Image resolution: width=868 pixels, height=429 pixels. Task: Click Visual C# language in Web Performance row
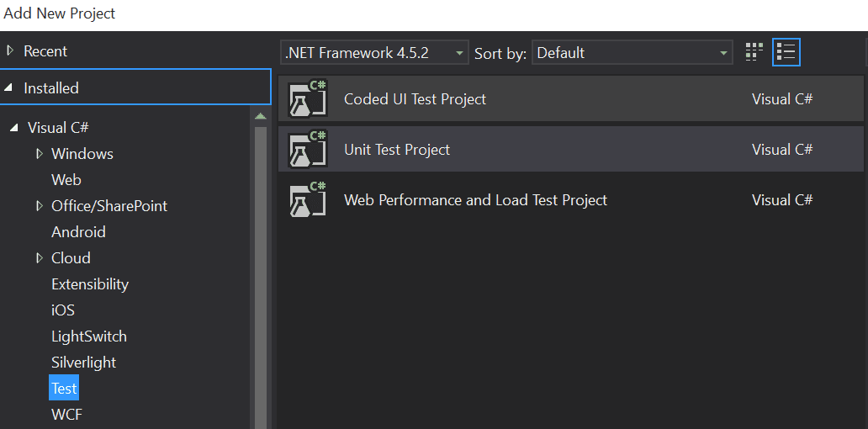[x=781, y=199]
